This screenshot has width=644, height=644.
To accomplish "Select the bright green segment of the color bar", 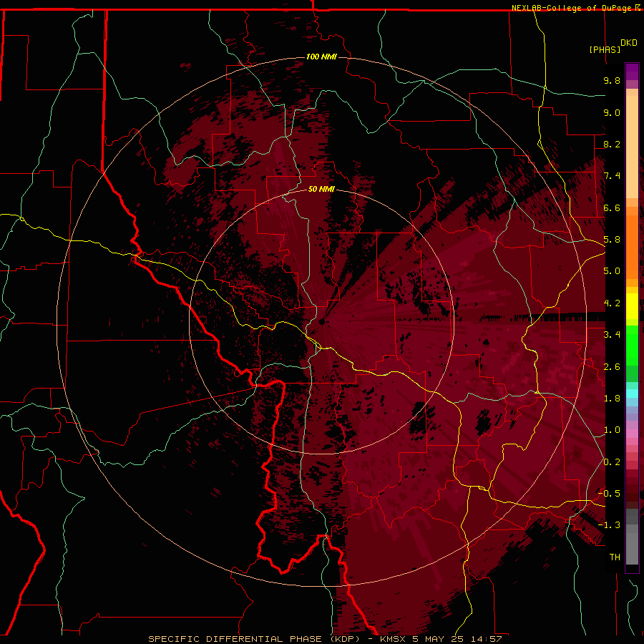I will (x=632, y=346).
